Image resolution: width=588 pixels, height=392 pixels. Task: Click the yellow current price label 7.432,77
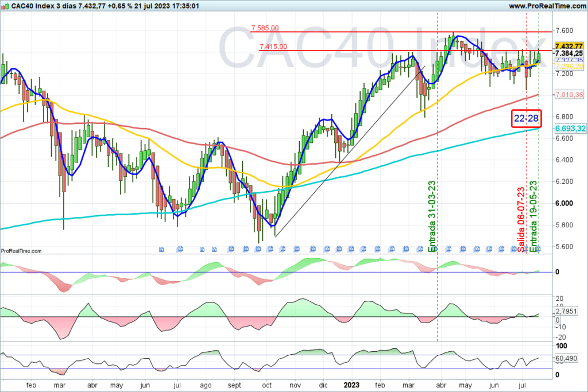pos(569,46)
